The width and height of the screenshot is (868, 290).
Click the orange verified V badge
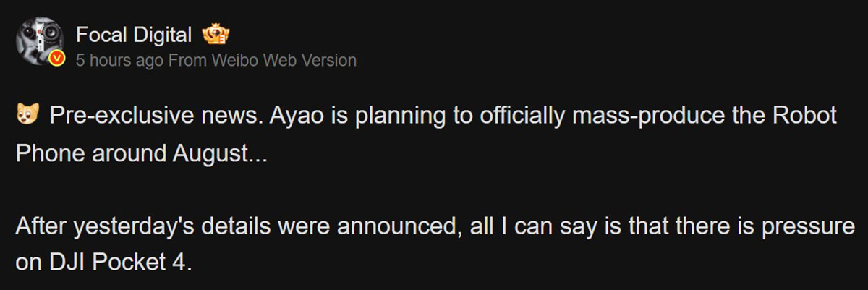(x=61, y=59)
